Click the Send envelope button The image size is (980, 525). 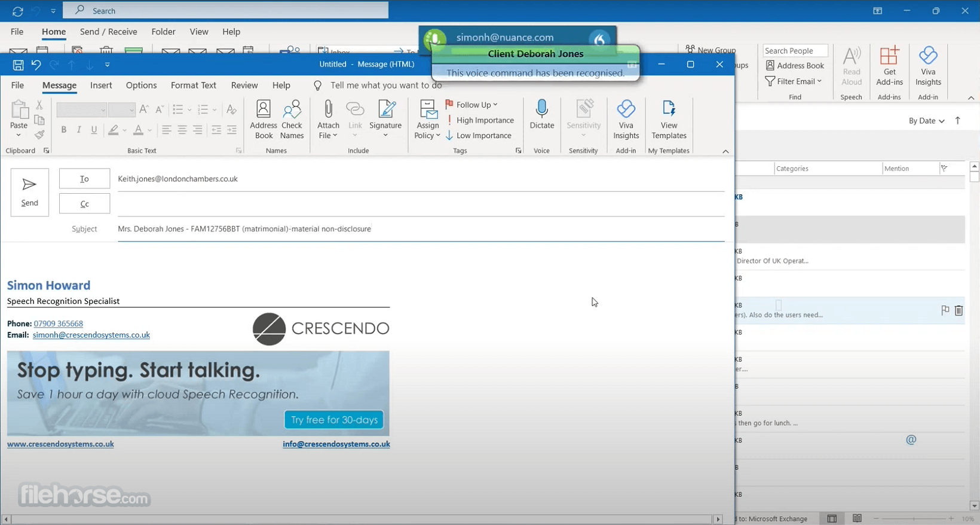coord(29,192)
